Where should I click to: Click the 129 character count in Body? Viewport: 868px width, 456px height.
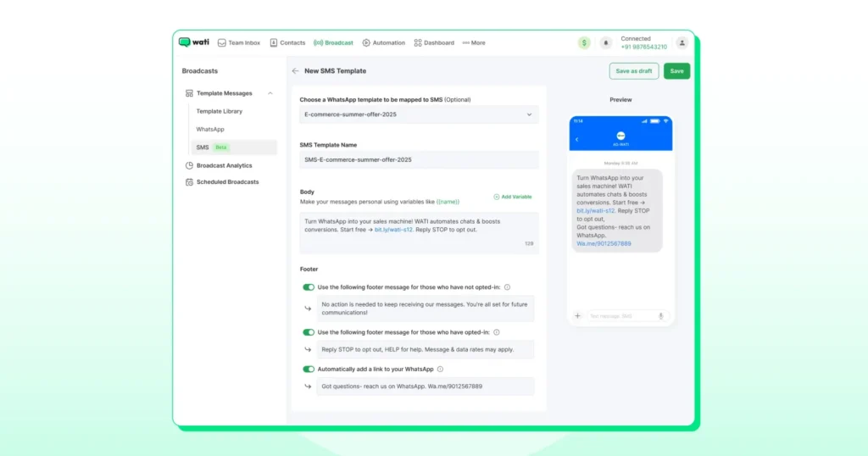click(529, 243)
